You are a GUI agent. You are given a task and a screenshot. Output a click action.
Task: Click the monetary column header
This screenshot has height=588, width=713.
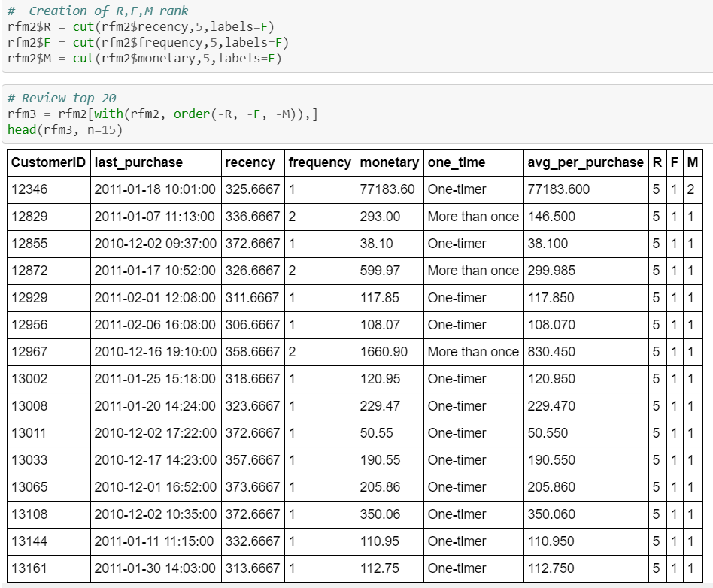tap(390, 162)
